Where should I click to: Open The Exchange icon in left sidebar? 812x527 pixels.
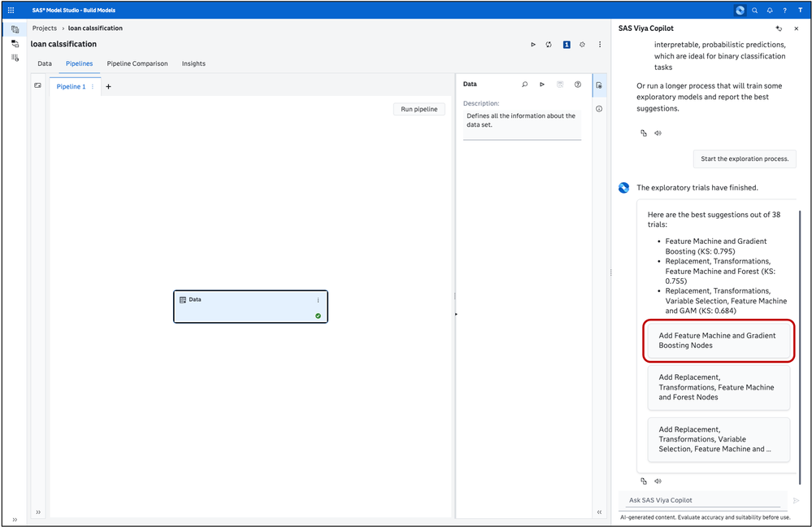coord(15,44)
